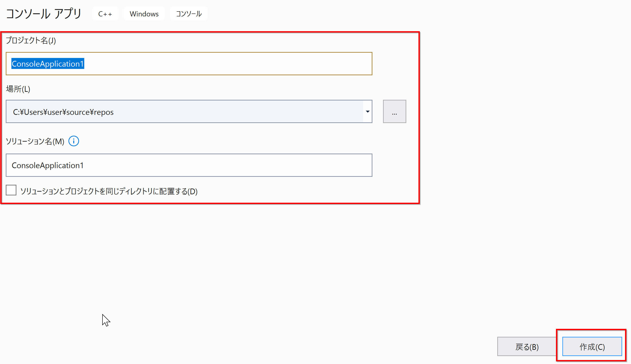Click the C++ tag
Viewport: 631px width, 364px height.
(105, 14)
